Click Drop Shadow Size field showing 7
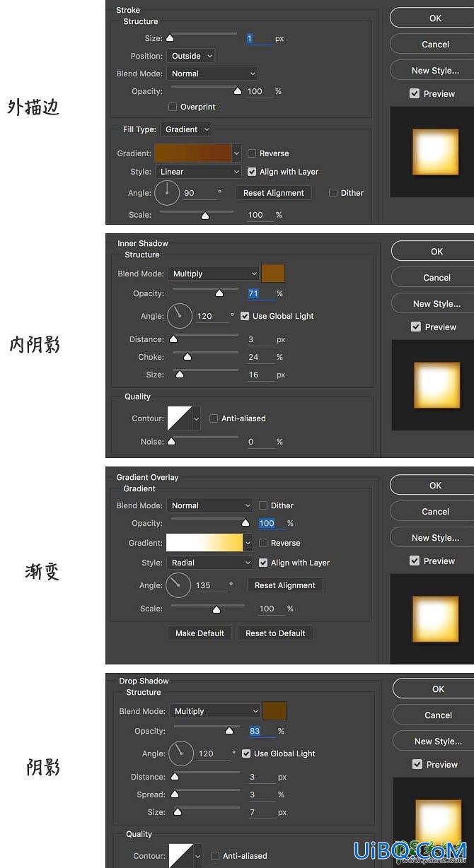The height and width of the screenshot is (868, 474). (x=262, y=813)
